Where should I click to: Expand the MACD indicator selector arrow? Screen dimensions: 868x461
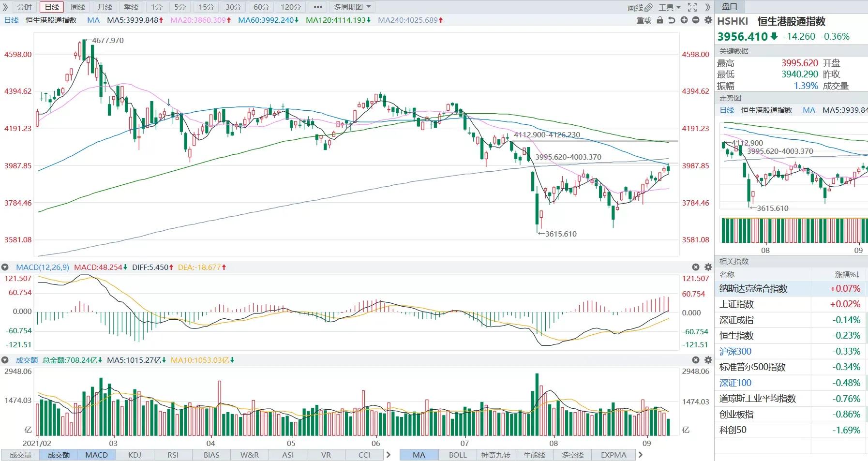pyautogui.click(x=5, y=267)
